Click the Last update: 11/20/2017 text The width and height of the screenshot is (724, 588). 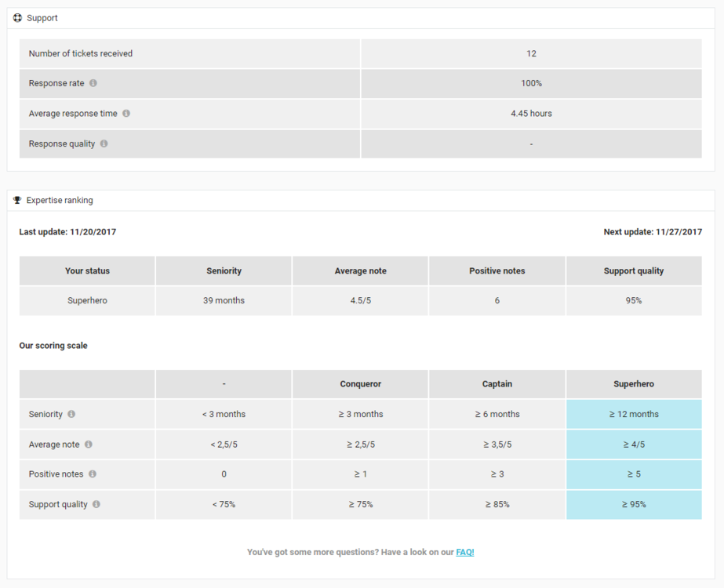click(x=67, y=232)
